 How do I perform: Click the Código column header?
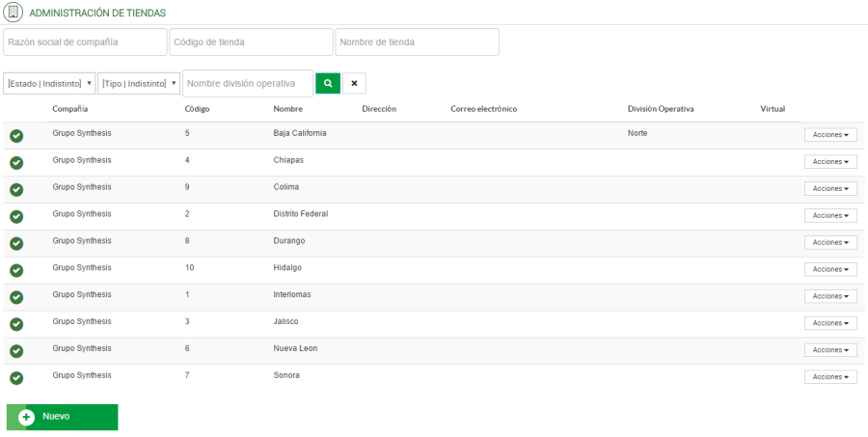click(197, 109)
